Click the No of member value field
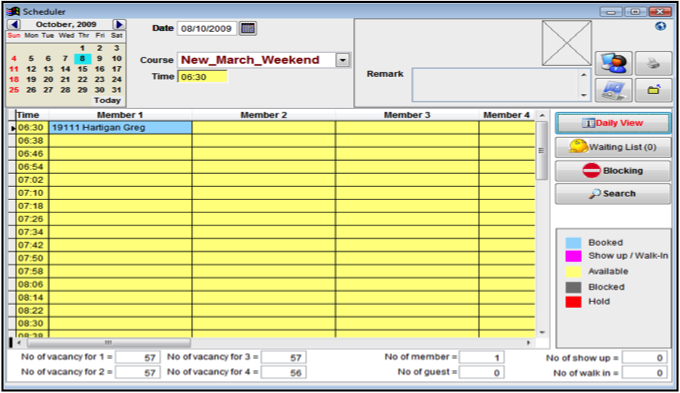 481,358
